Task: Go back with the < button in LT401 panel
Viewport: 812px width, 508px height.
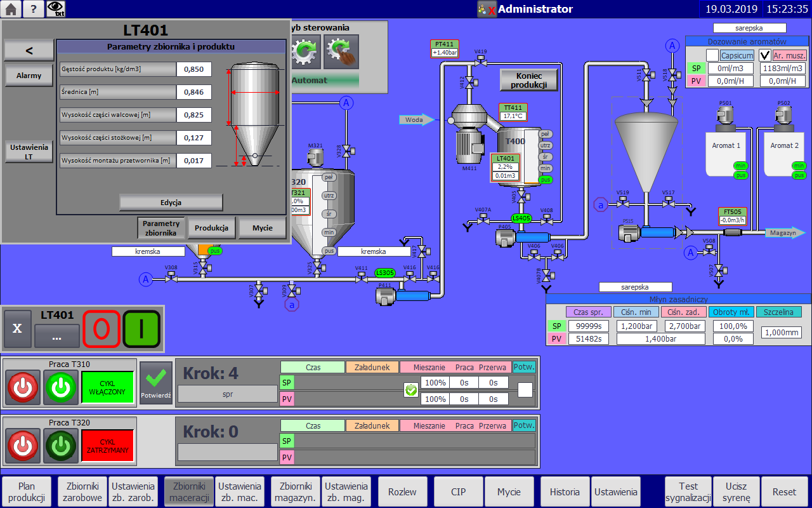Action: point(29,50)
